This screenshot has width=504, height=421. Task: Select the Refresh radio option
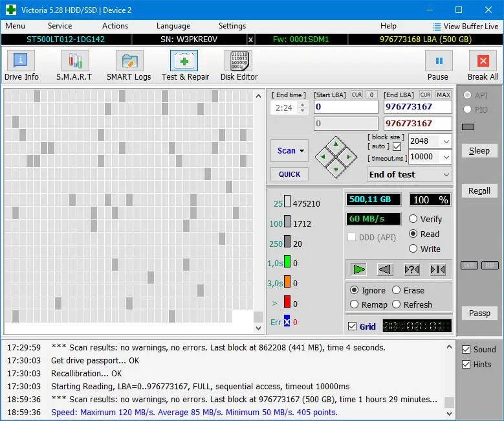point(397,304)
